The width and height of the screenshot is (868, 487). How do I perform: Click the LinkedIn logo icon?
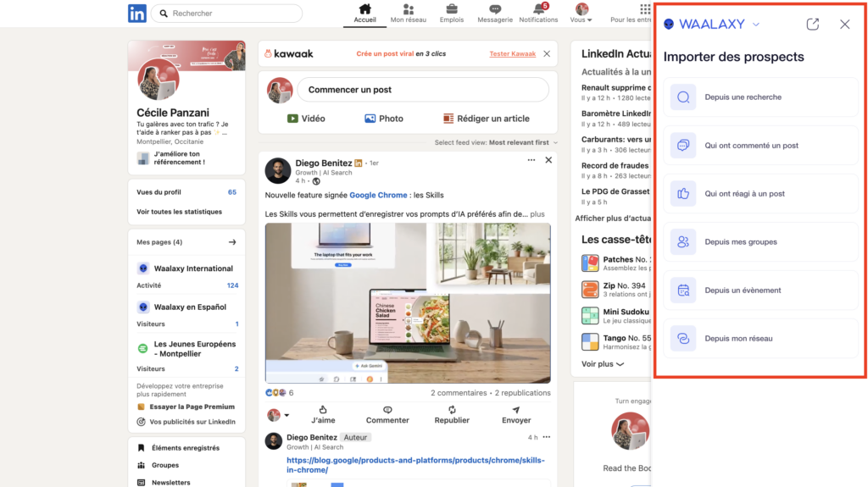[137, 14]
